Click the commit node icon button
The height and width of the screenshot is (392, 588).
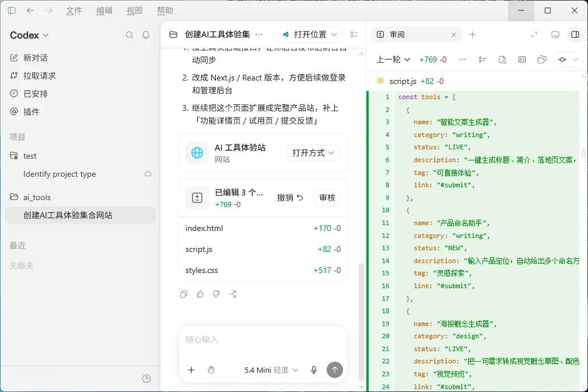(562, 60)
